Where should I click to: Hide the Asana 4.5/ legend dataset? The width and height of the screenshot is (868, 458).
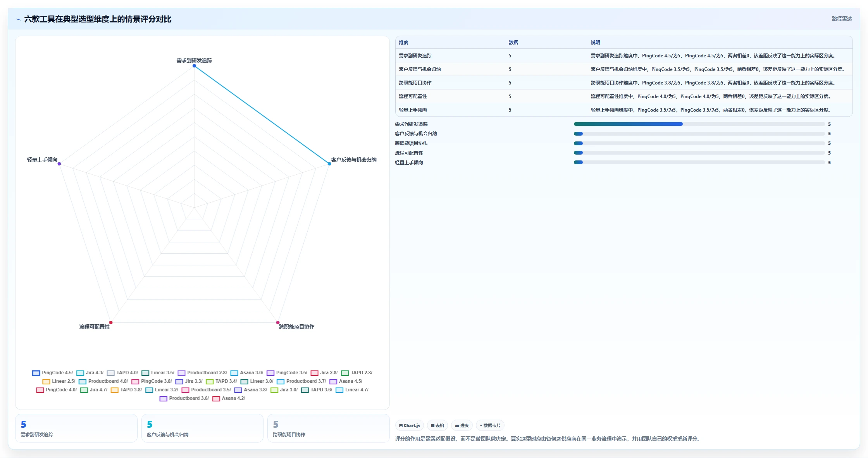pyautogui.click(x=346, y=381)
